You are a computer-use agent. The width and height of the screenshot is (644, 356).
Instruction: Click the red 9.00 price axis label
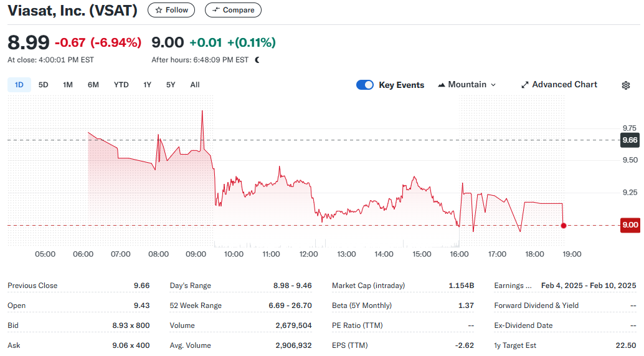click(630, 225)
